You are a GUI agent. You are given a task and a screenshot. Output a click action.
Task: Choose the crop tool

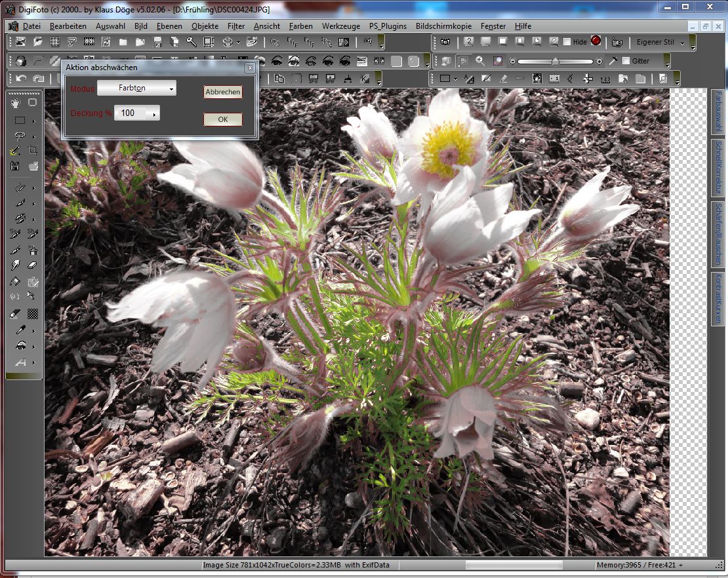(x=33, y=151)
